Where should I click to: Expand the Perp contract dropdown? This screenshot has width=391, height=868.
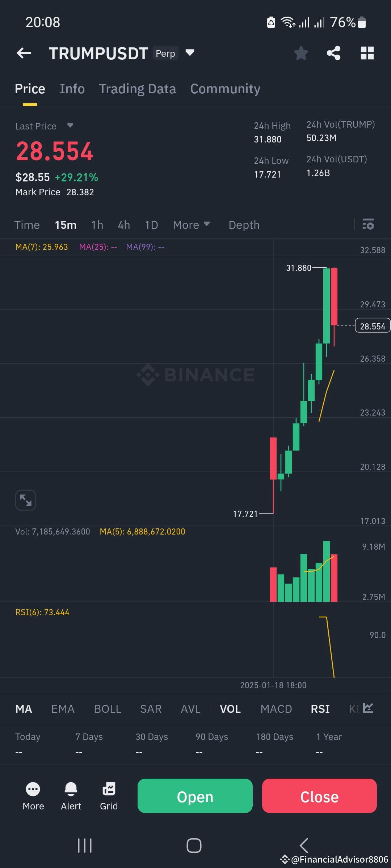coord(190,53)
